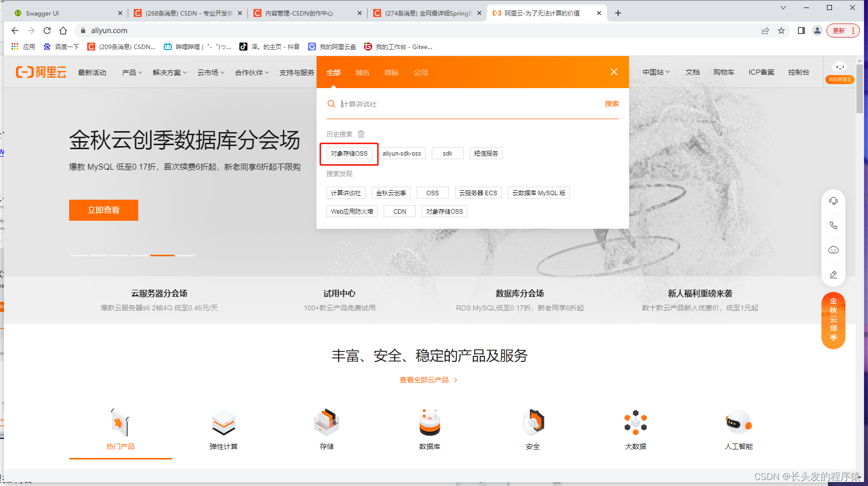Open the chat robot icon in sidebar

833,250
